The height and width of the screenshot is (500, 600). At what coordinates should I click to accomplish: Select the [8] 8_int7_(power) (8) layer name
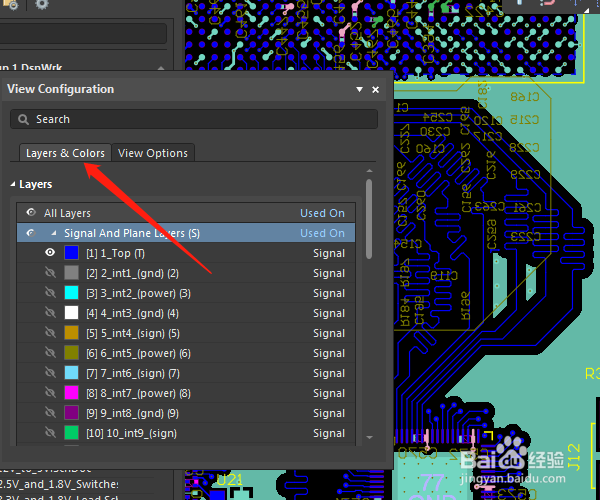point(139,393)
